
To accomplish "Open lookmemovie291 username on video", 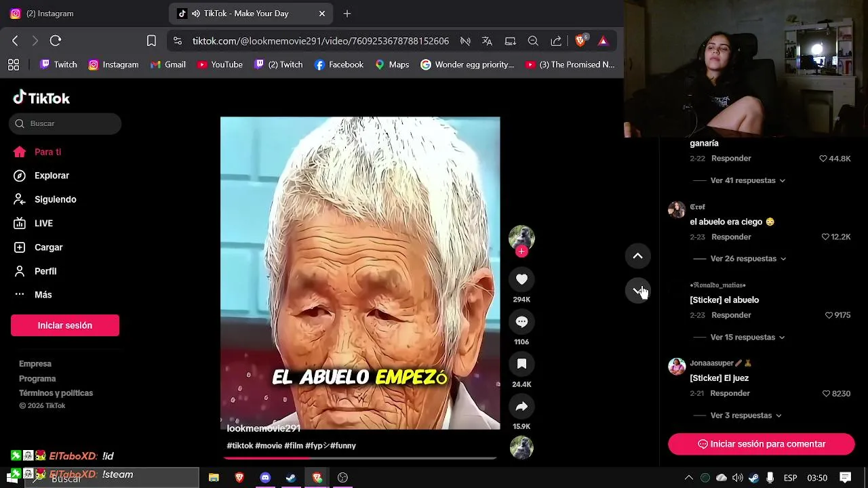I will pos(264,428).
